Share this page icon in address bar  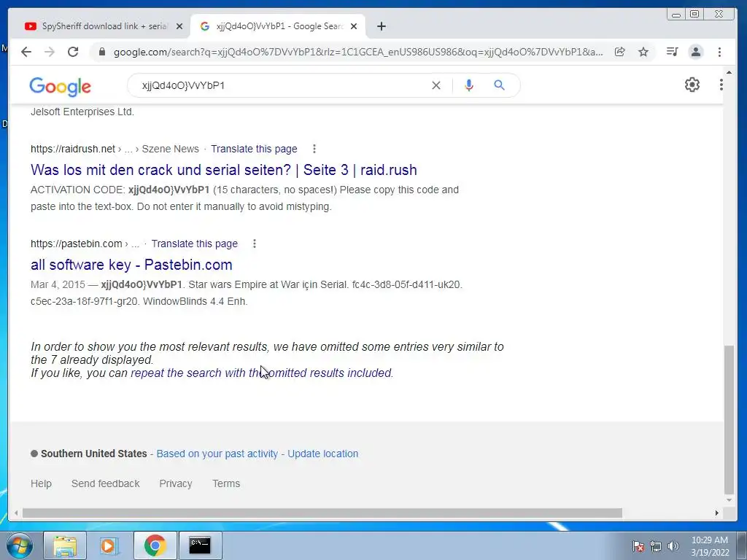619,52
